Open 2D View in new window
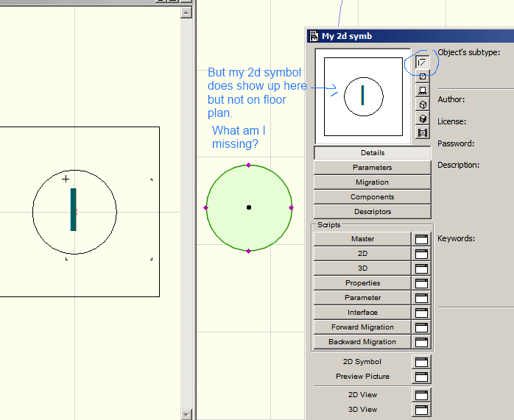 click(421, 395)
